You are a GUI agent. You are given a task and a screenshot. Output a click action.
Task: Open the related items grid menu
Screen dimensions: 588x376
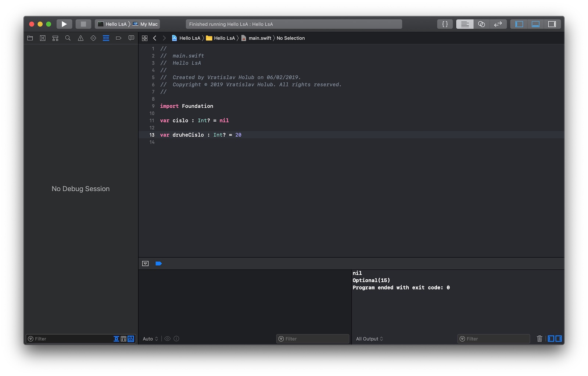tap(145, 38)
